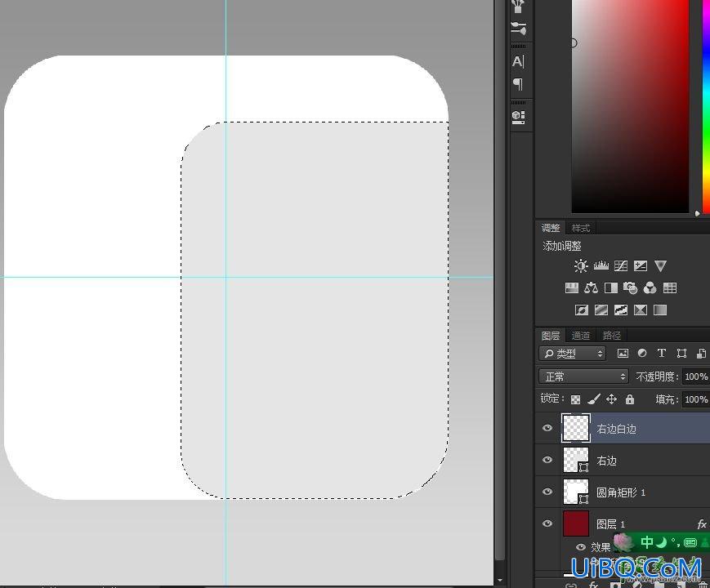
Task: Toggle lock image pixels brush icon
Action: point(594,399)
